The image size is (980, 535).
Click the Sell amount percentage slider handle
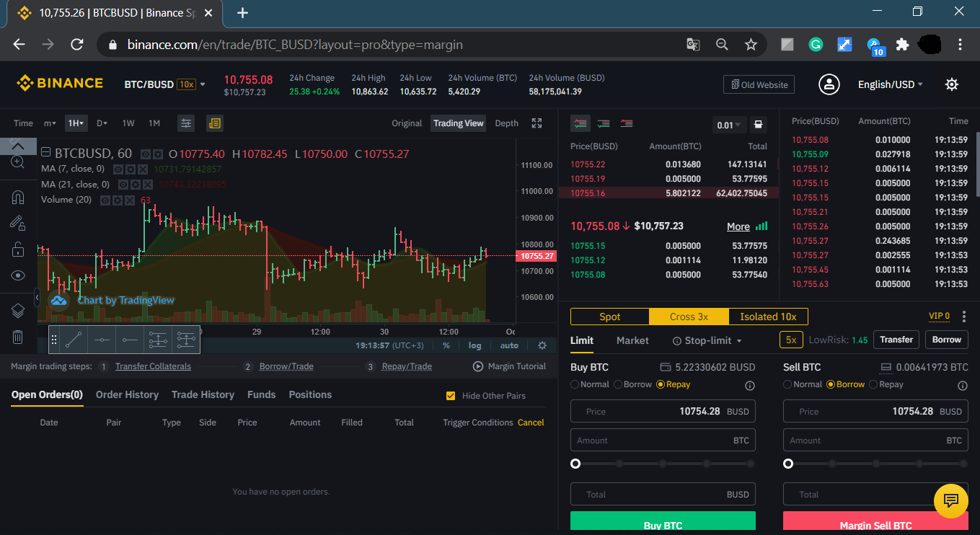(788, 464)
